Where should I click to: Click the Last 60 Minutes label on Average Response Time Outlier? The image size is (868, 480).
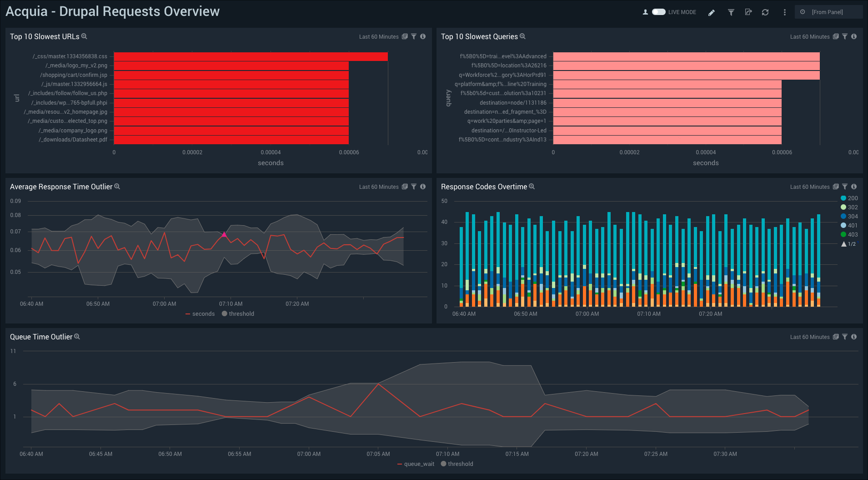[379, 187]
